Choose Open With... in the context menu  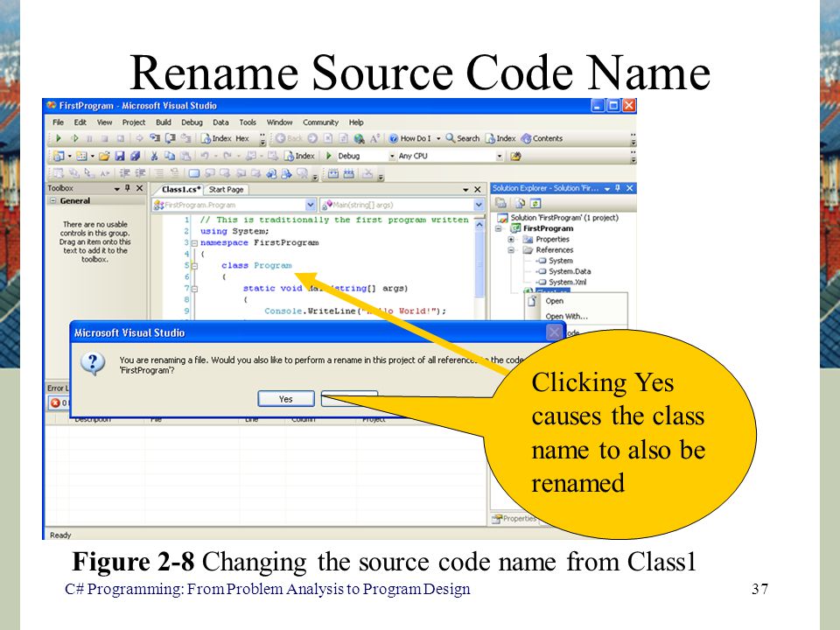(566, 316)
